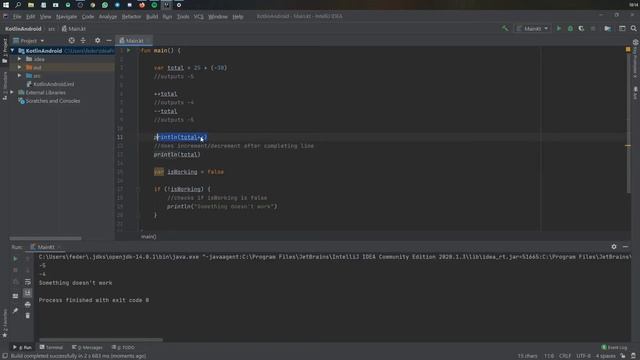
Task: Rerun MainKt from Run panel
Action: click(x=16, y=258)
